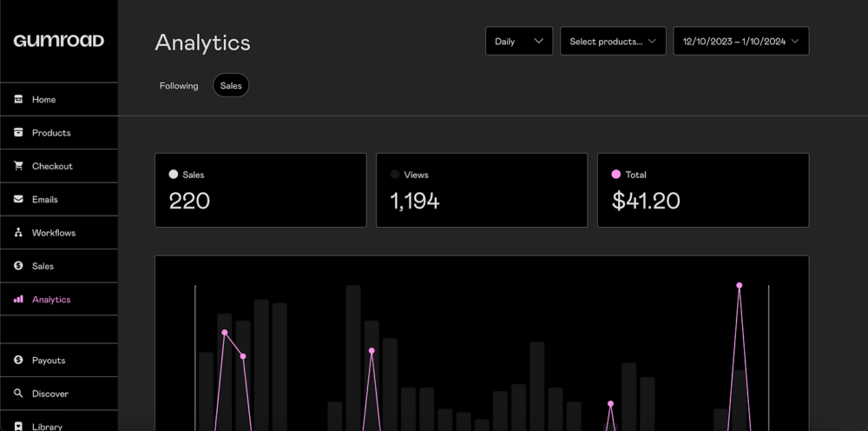Screen dimensions: 868x431
Task: Go to Discover
Action: point(59,393)
